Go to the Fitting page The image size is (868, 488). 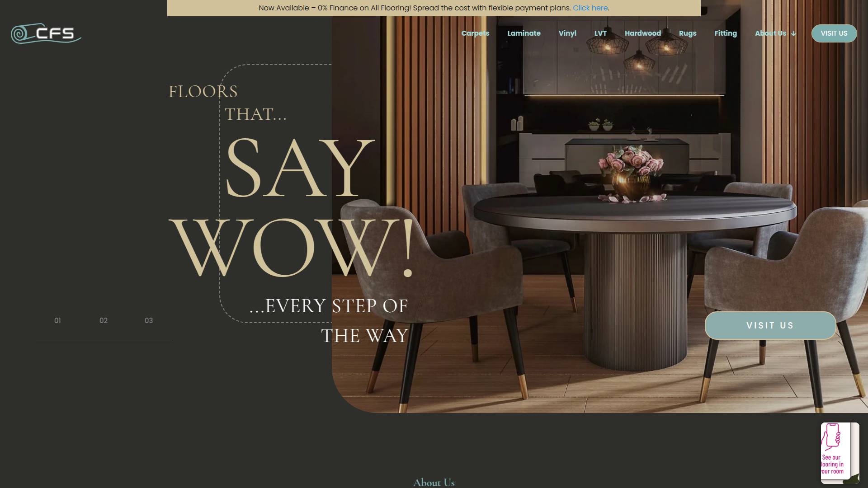725,33
